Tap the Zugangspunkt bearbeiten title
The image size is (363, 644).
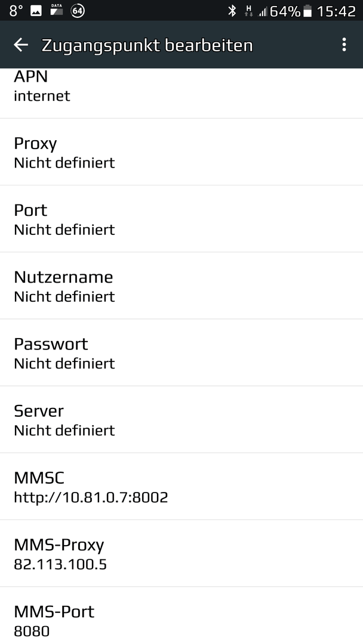(x=147, y=45)
